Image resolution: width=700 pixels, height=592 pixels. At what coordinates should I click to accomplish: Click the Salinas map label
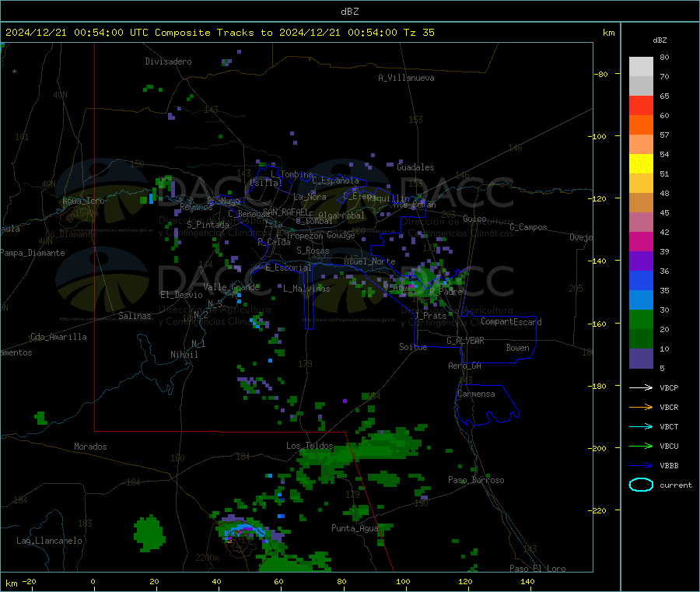click(135, 316)
